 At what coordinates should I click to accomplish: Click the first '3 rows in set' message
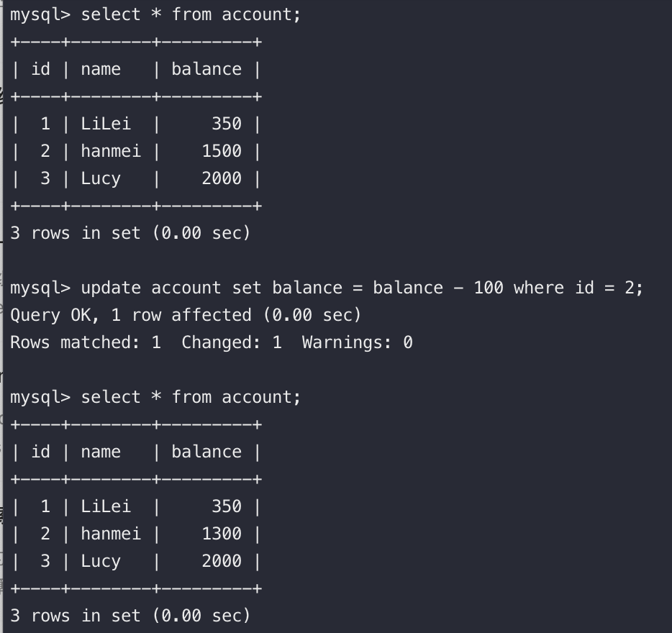pos(130,234)
